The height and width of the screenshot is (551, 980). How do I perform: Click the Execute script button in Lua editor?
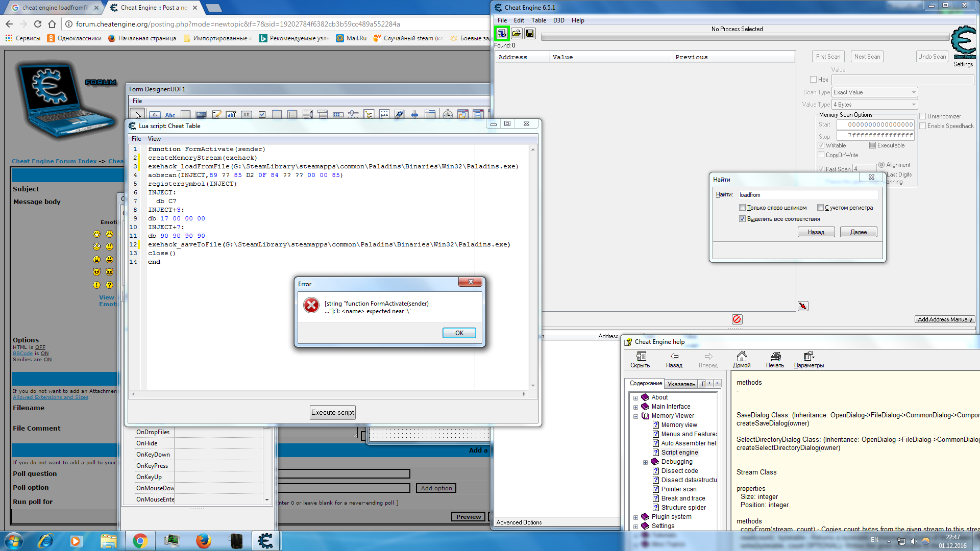(332, 412)
